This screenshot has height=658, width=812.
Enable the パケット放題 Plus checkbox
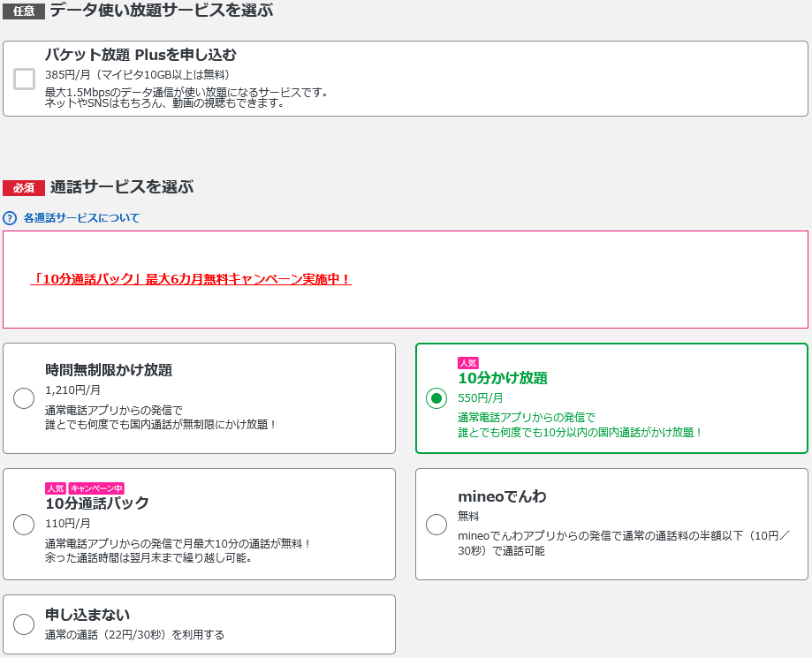(x=22, y=78)
